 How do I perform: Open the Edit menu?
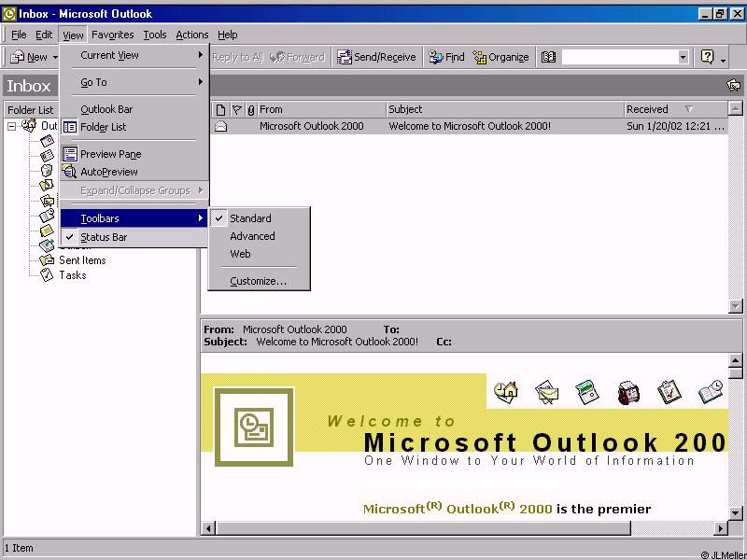coord(44,35)
